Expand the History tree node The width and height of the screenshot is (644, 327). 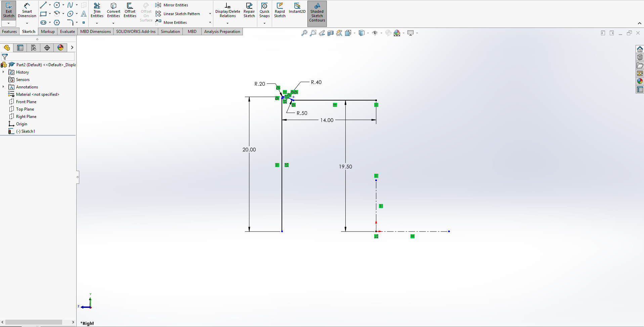point(3,72)
